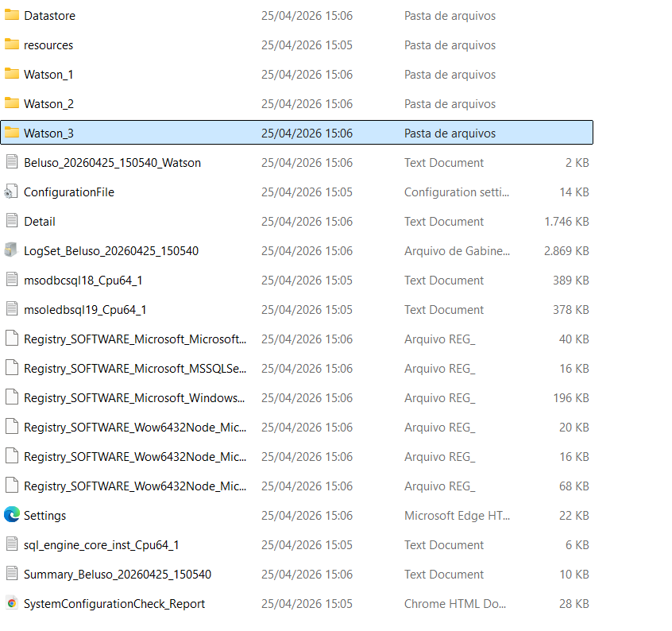672x631 pixels.
Task: Click the Chrome icon of SystemConfigurationCheck_Report
Action: point(12,603)
